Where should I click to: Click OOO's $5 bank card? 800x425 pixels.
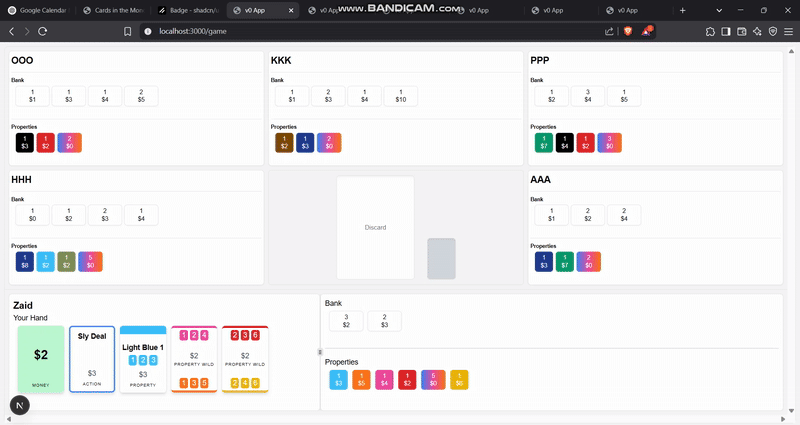tap(141, 96)
